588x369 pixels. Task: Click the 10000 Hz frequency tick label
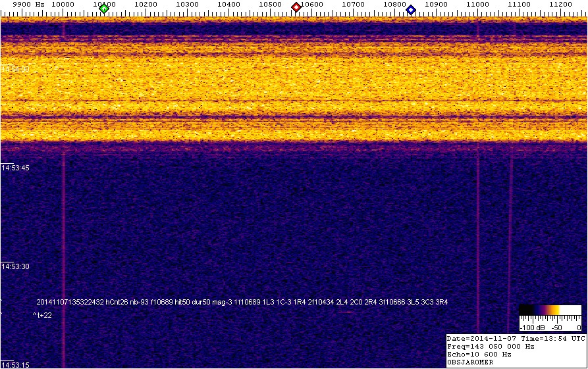point(63,5)
